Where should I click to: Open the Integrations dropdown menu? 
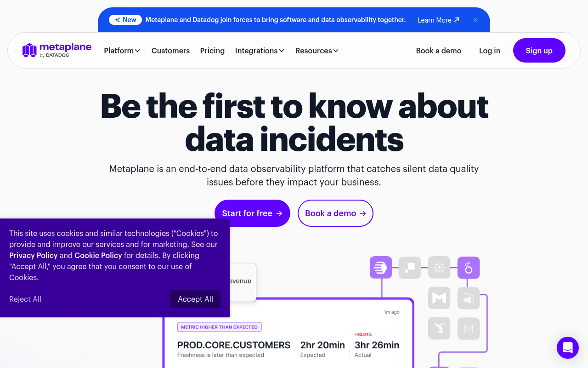click(260, 51)
